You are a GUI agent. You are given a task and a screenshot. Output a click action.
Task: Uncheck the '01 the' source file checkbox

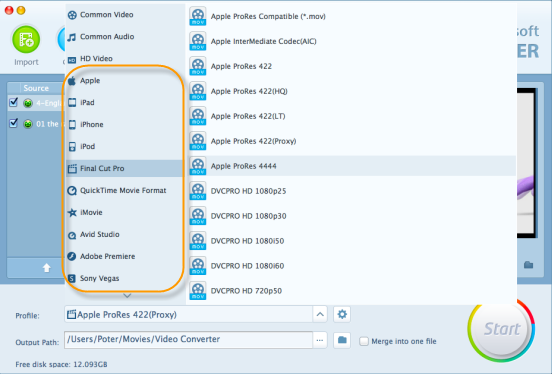pyautogui.click(x=14, y=123)
